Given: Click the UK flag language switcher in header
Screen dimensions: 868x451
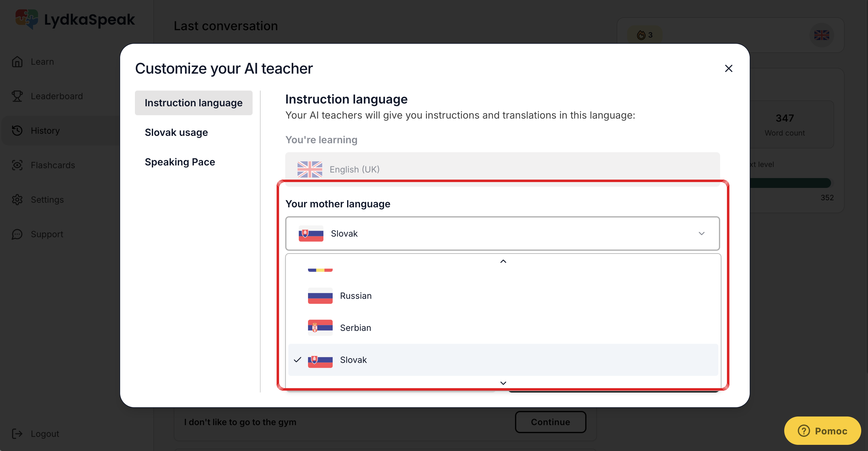Looking at the screenshot, I should 821,35.
